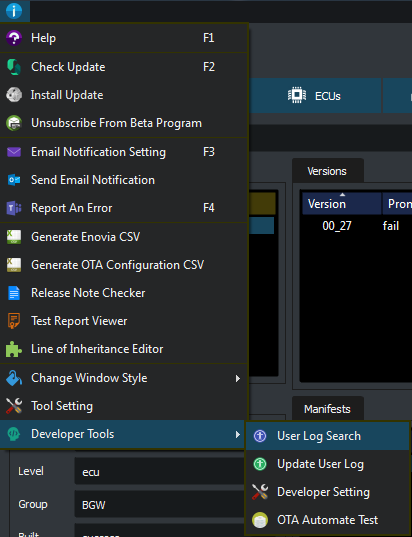Open Tool Setting menu entry
Viewport: 412px width, 537px height.
click(x=124, y=406)
